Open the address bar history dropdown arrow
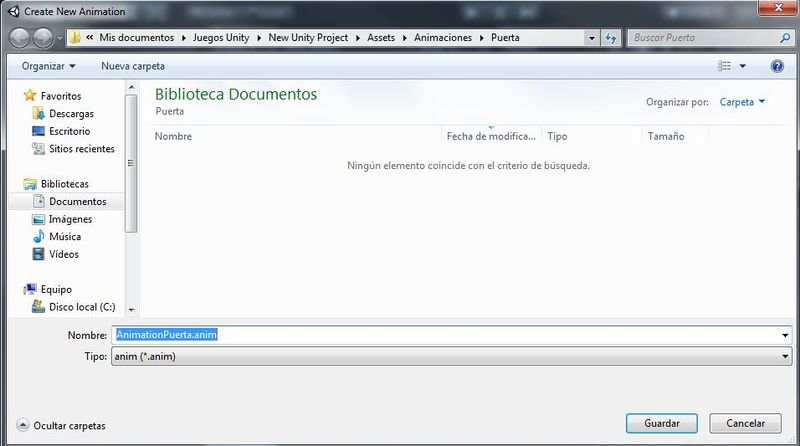 point(591,38)
